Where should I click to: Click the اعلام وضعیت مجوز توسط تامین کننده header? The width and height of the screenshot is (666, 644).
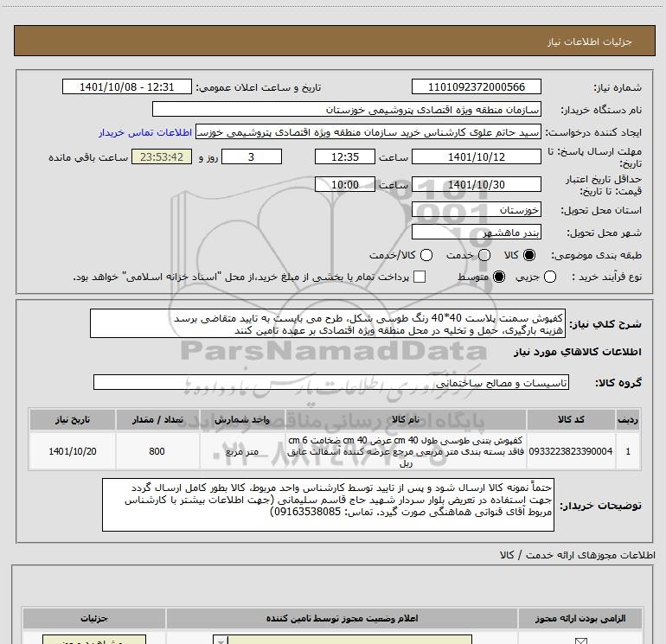click(342, 619)
